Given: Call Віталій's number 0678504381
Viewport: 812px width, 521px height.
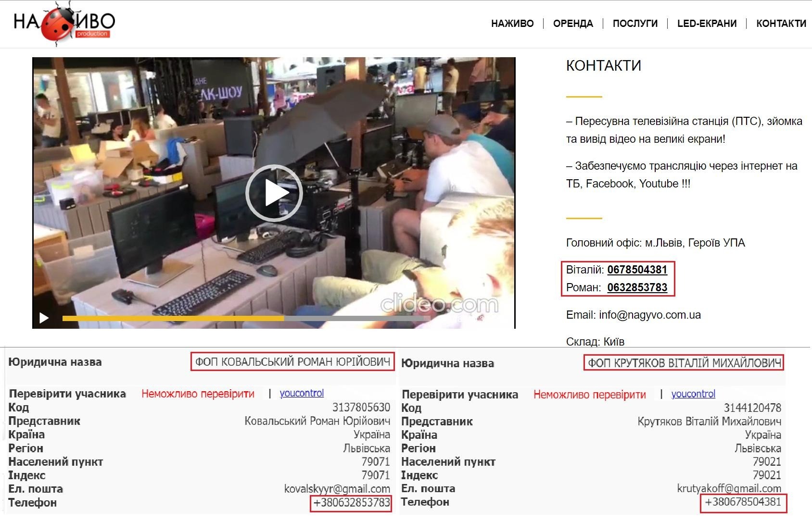Looking at the screenshot, I should 637,270.
